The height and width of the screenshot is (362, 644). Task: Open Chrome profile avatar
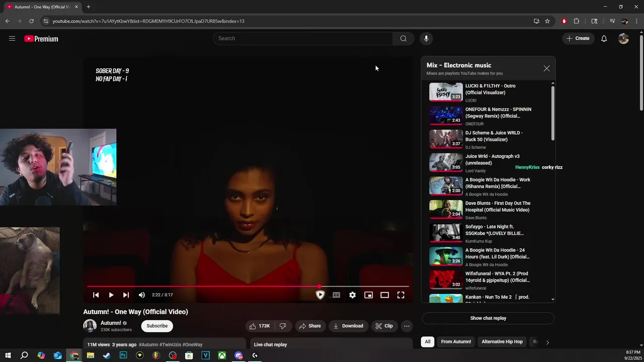pos(624,21)
